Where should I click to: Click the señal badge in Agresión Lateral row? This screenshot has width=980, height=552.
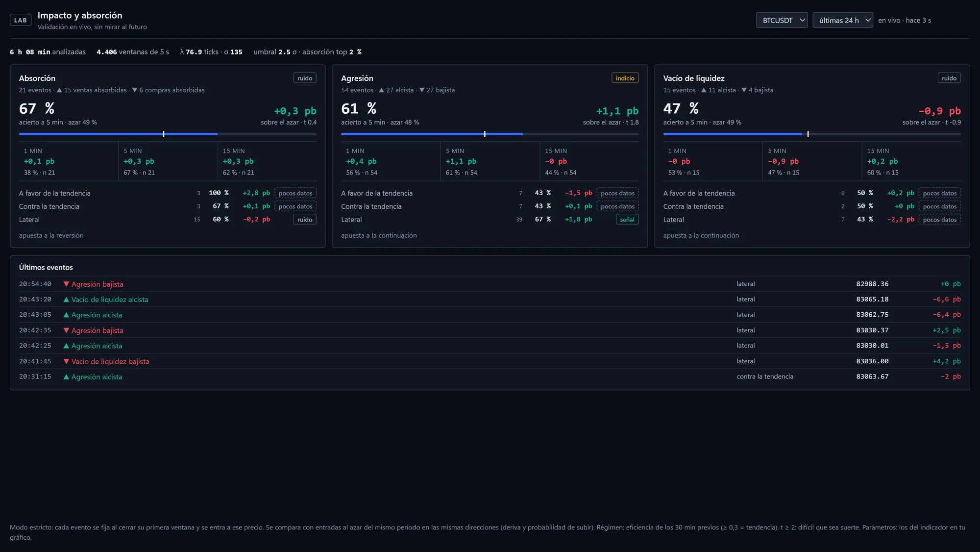coord(627,220)
